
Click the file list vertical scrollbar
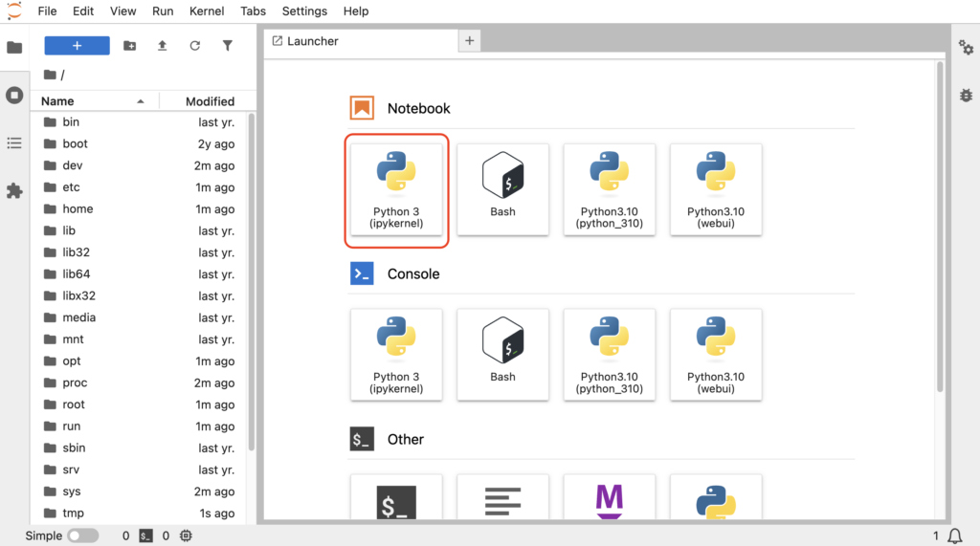252,281
